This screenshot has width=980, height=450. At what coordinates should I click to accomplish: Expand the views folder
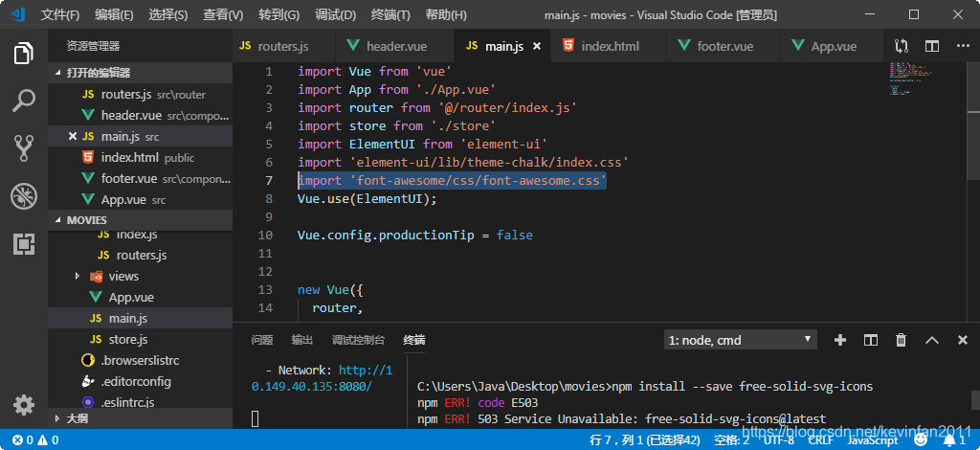coord(140,277)
